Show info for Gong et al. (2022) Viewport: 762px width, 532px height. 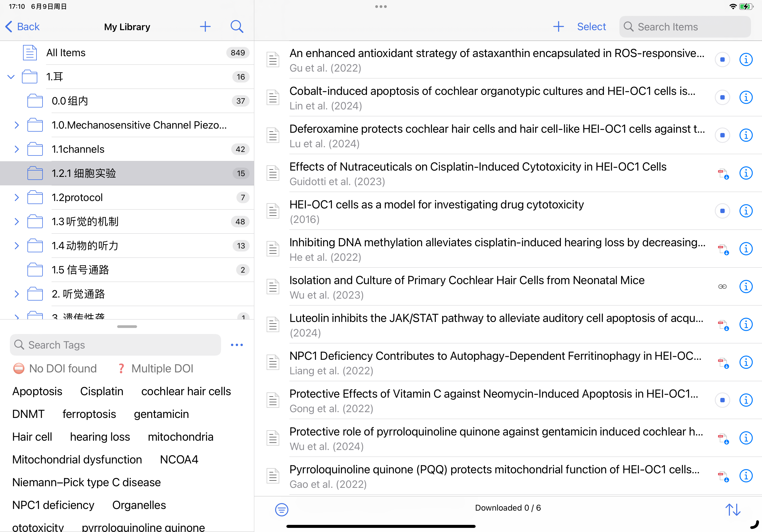pos(746,400)
